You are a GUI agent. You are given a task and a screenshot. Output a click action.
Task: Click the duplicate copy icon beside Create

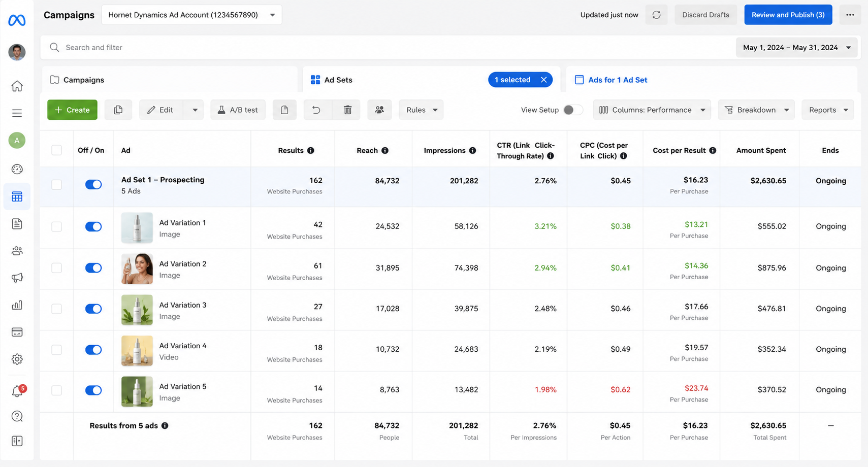point(118,110)
